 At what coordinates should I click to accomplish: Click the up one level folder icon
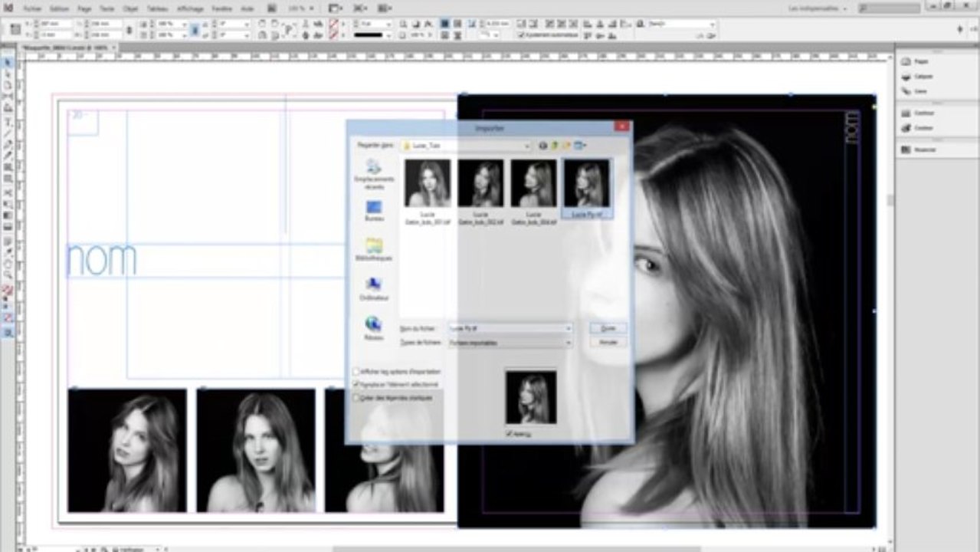(x=556, y=145)
